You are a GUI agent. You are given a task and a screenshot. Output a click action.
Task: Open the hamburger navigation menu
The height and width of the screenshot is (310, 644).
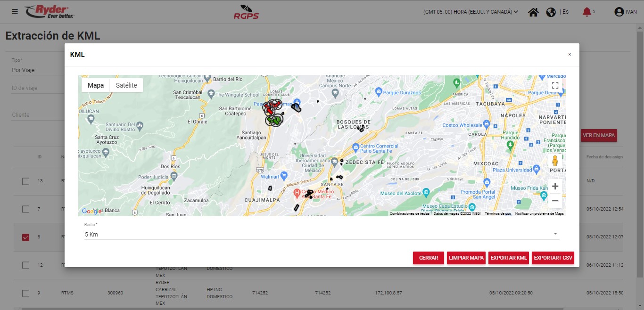click(15, 12)
